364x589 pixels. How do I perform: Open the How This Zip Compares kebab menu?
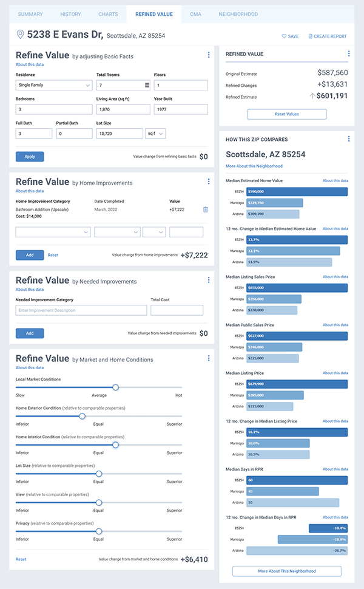point(349,139)
